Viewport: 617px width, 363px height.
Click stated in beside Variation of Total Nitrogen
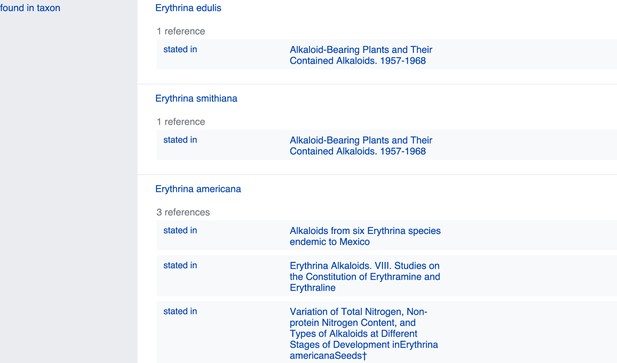[180, 311]
